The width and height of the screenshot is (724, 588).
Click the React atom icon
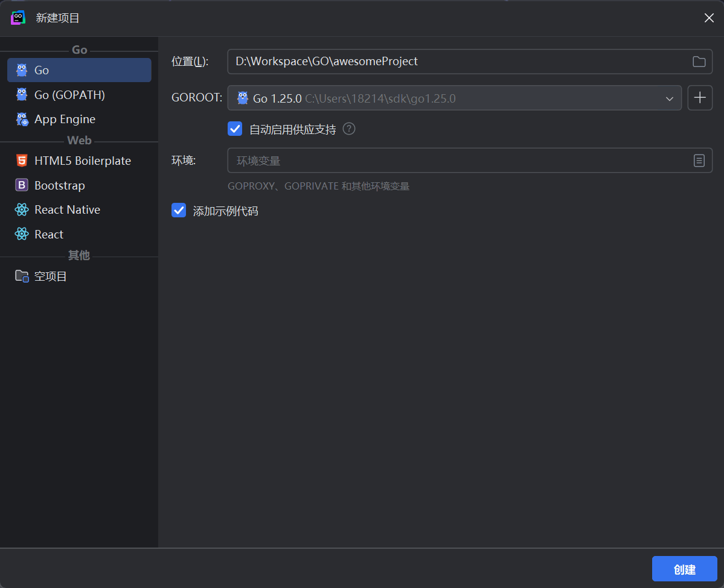[22, 234]
